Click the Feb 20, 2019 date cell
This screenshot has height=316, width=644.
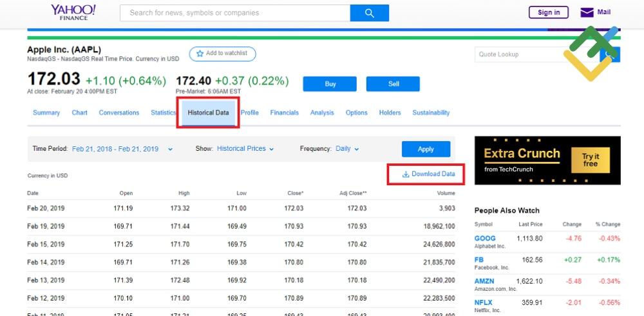coord(46,208)
